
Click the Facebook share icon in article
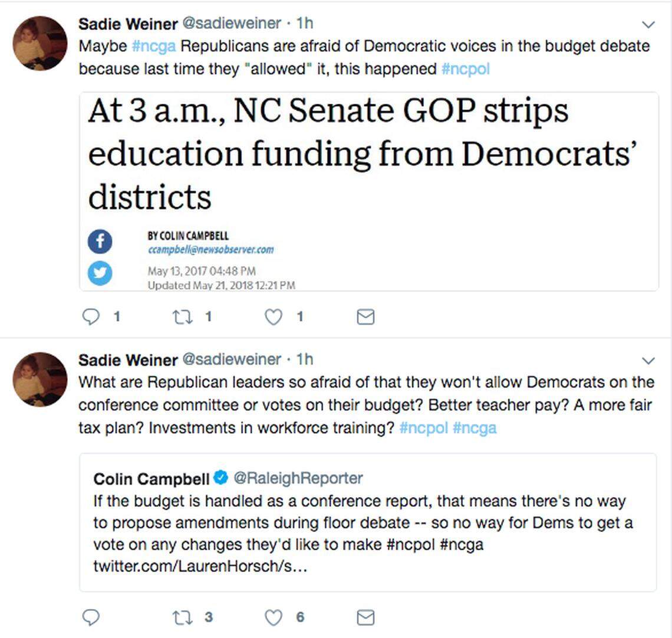pos(100,242)
